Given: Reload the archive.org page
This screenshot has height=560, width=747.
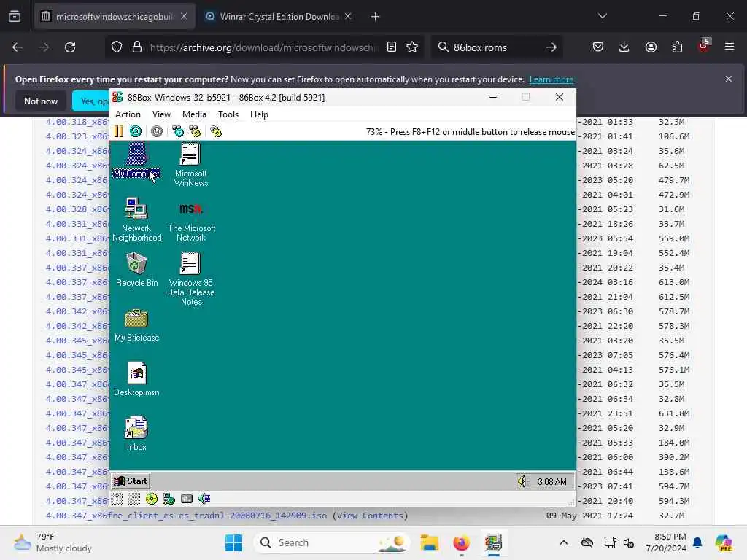Looking at the screenshot, I should click(70, 47).
